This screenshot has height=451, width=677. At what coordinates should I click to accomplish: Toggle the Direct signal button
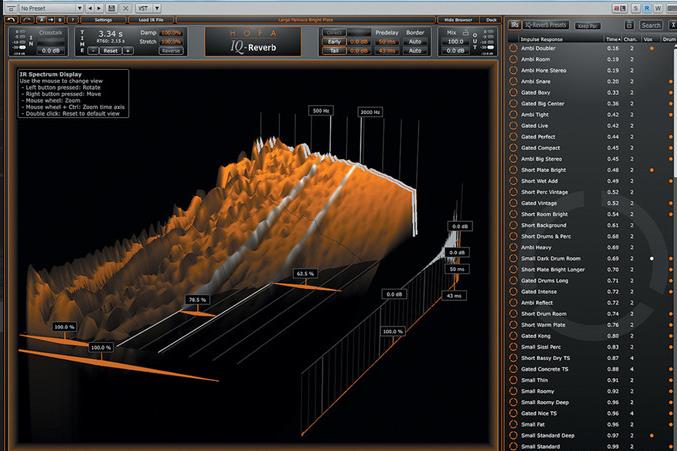click(x=334, y=33)
